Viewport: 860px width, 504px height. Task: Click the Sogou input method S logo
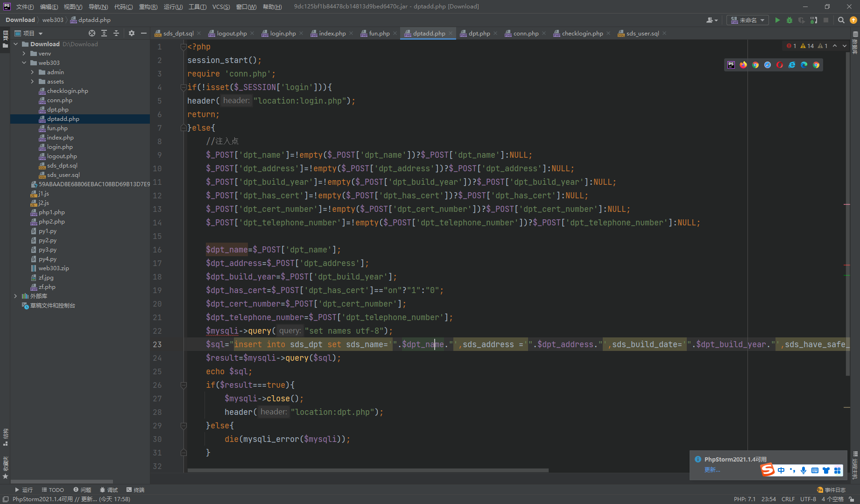(768, 470)
